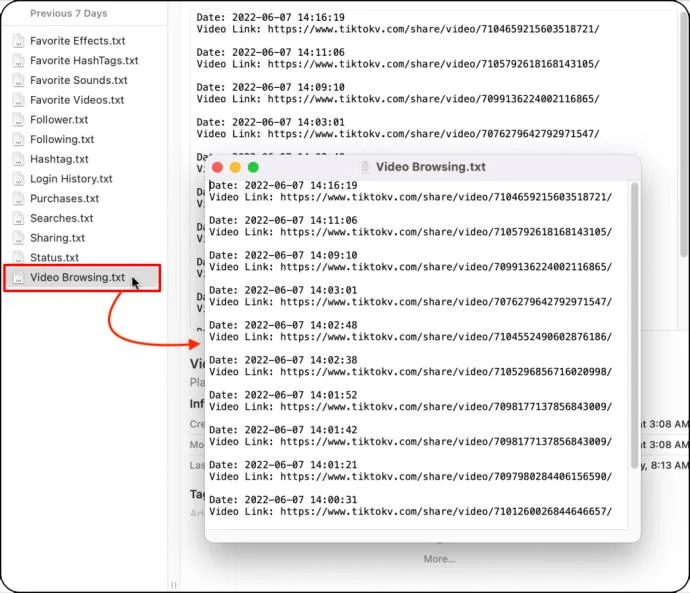Select the file name Searches.txt
690x593 pixels.
[62, 218]
